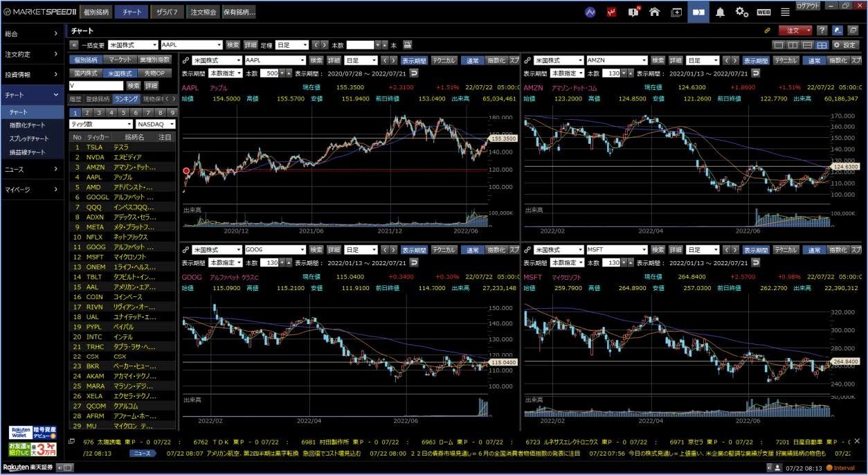The image size is (868, 475).
Task: Open AMZN ticker dropdown in chart
Action: click(x=616, y=60)
